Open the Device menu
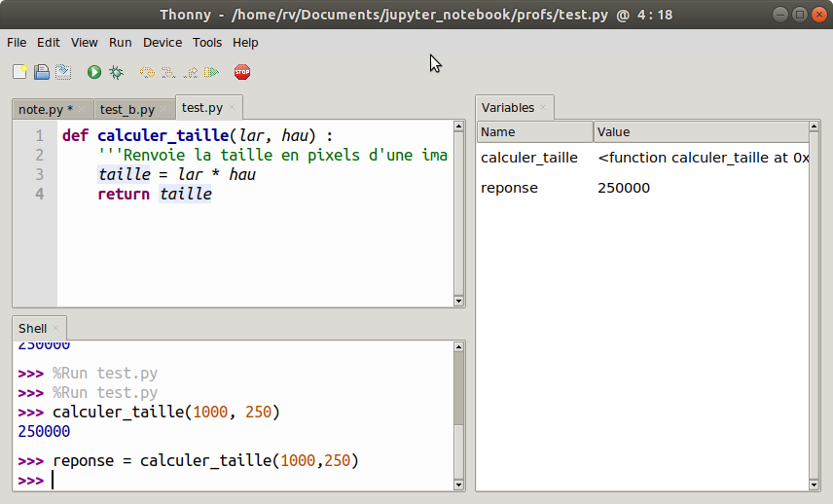The width and height of the screenshot is (833, 504). pos(163,43)
